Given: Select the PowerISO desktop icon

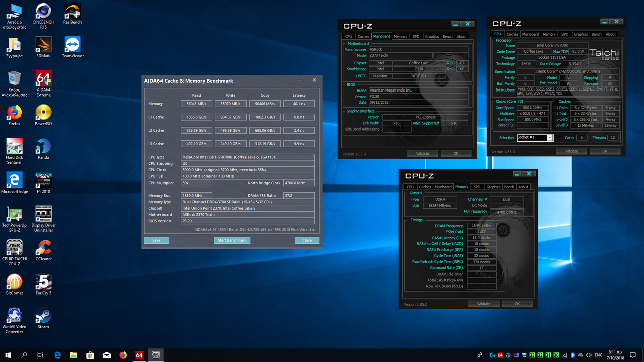Looking at the screenshot, I should [43, 115].
